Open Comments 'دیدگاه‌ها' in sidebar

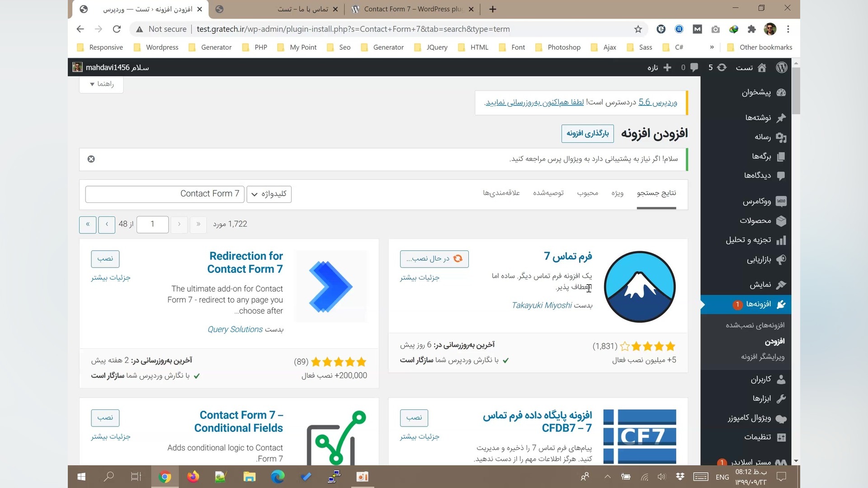tap(764, 175)
